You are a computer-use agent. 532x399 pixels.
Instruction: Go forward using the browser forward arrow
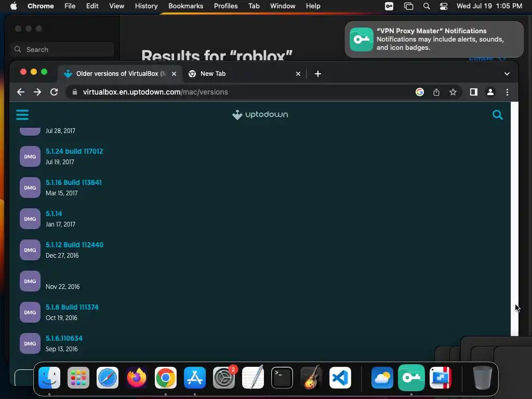coord(37,92)
